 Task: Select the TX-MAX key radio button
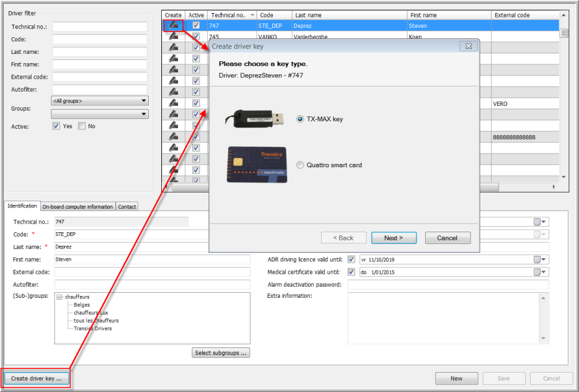pos(301,119)
